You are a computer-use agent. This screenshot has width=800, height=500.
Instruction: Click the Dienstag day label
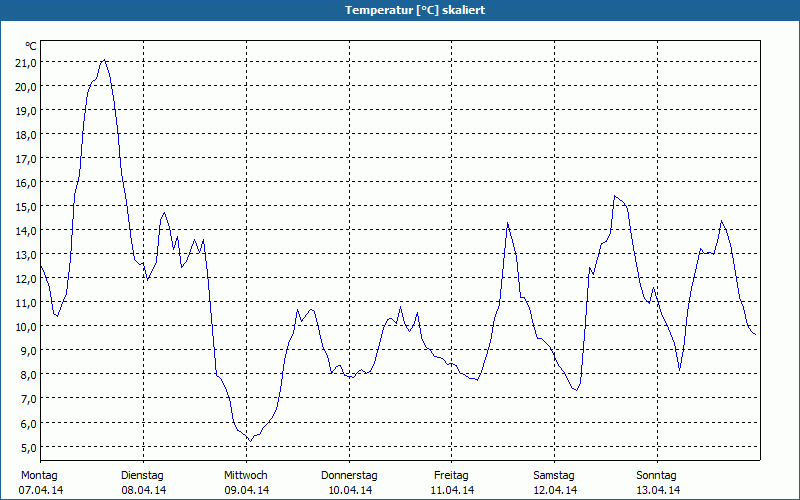tap(142, 476)
